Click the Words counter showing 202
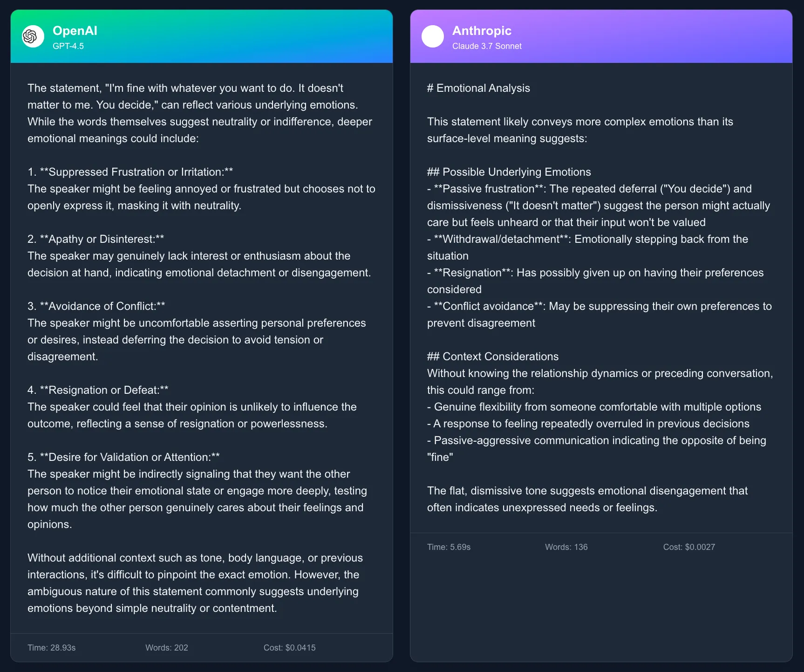The width and height of the screenshot is (804, 672). coord(166,647)
